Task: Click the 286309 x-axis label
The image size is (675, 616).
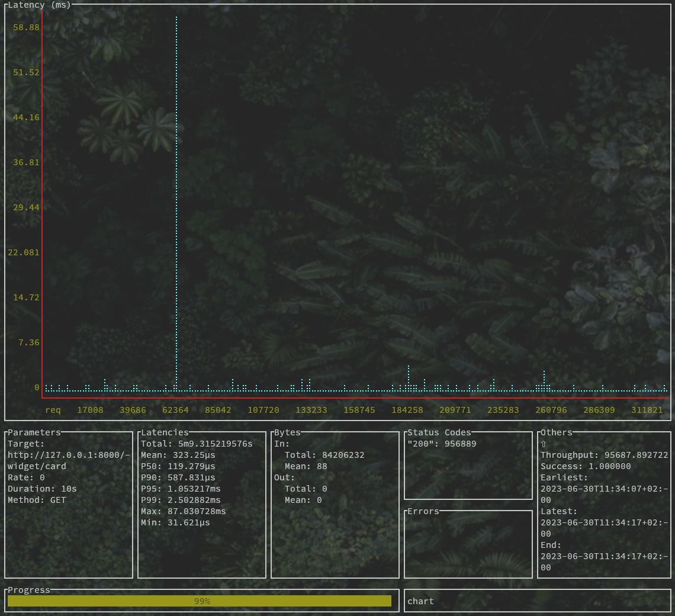Action: pyautogui.click(x=599, y=410)
